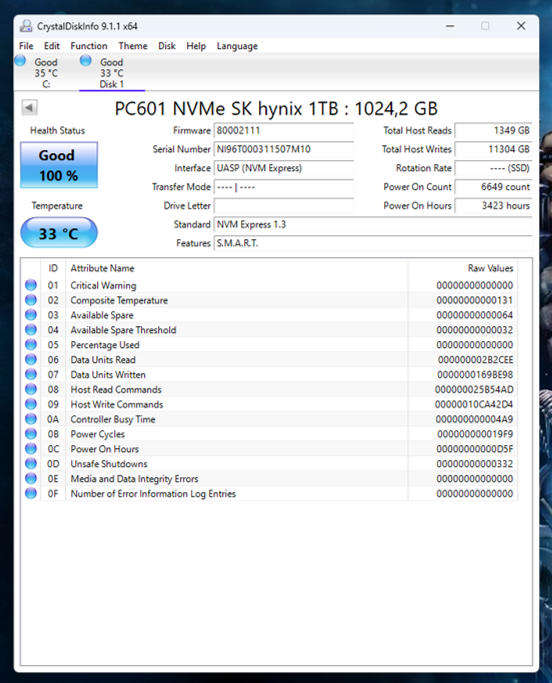
Task: Click the Standard field NVM Express 1.3
Action: click(373, 224)
